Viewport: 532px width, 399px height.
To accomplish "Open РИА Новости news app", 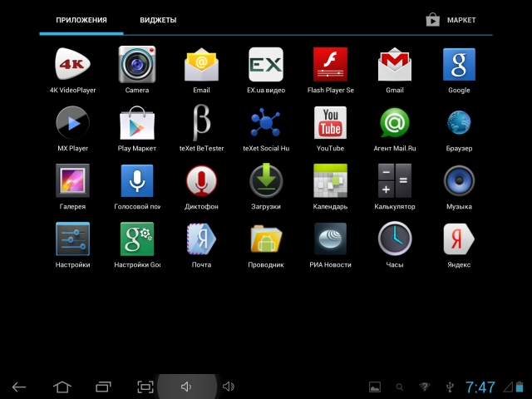I will pyautogui.click(x=330, y=239).
